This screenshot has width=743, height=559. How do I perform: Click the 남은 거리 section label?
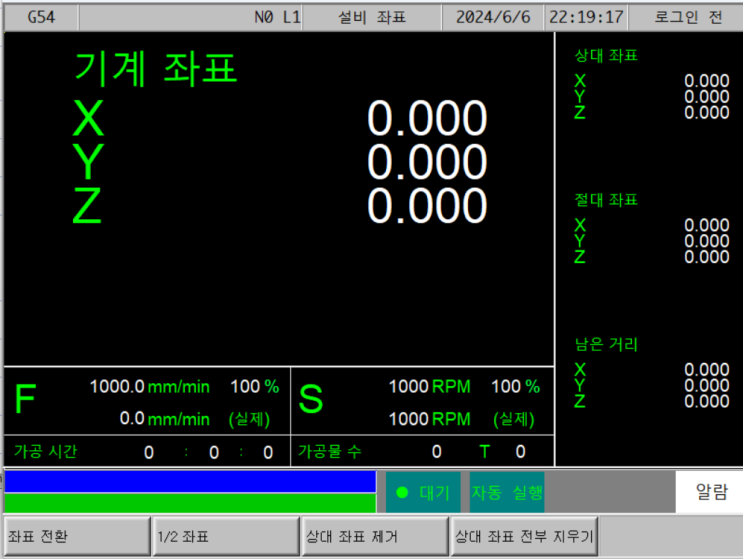606,344
